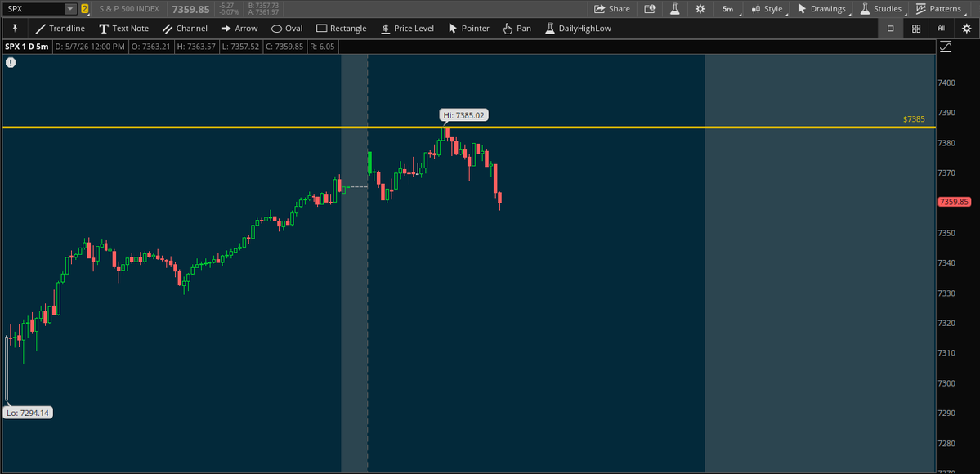Choose the Oval drawing tool
Screen dimensions: 980x474
click(287, 28)
